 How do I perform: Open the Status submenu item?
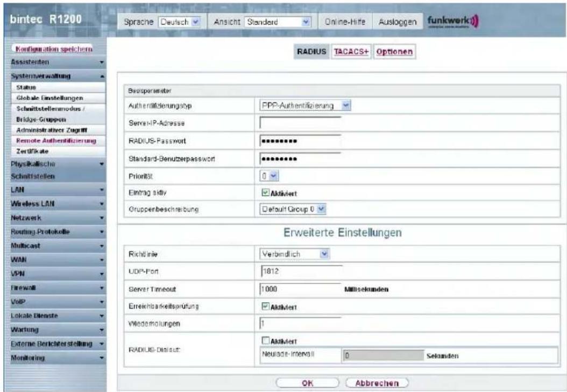click(58, 88)
